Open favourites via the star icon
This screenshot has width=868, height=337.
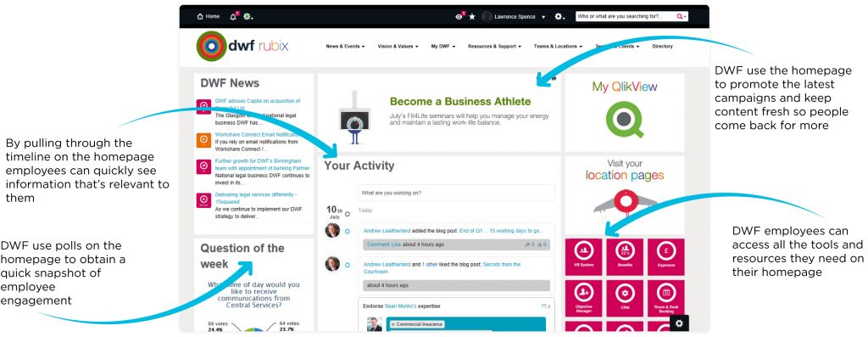pyautogui.click(x=472, y=17)
